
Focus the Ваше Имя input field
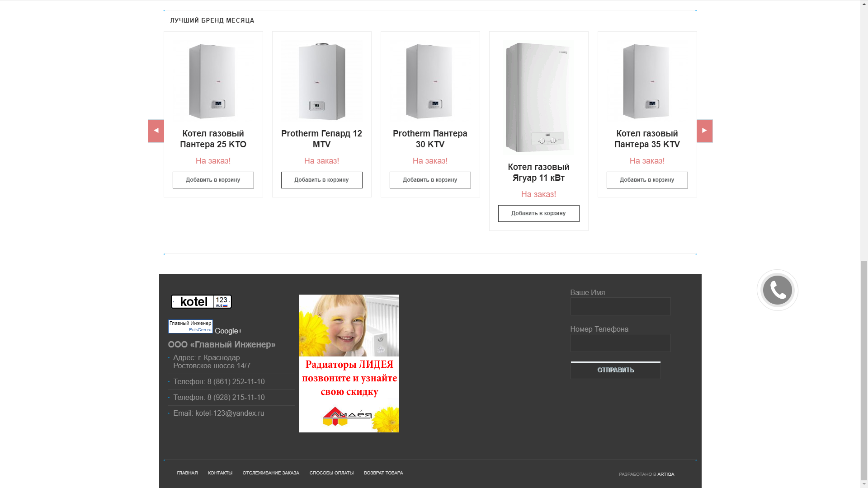click(620, 306)
